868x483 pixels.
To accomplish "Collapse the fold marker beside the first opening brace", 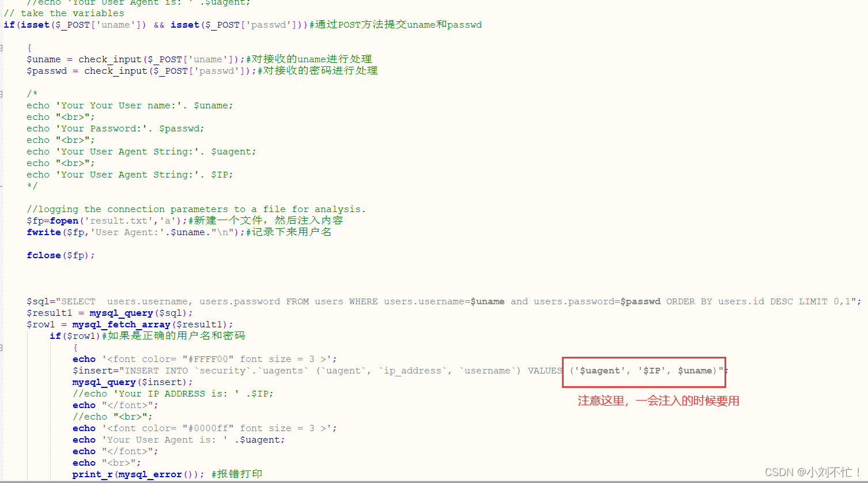I will [2, 48].
